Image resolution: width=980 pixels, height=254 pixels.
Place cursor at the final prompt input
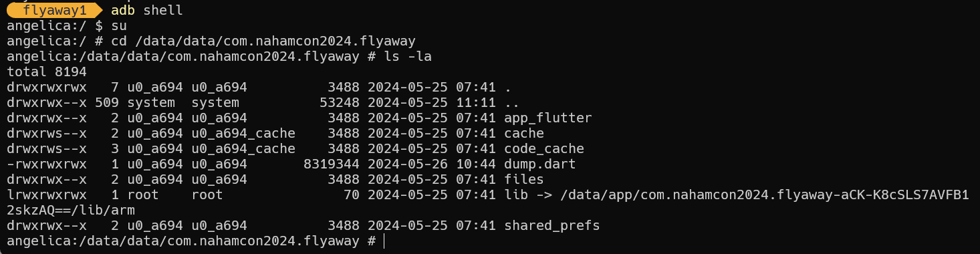[385, 241]
